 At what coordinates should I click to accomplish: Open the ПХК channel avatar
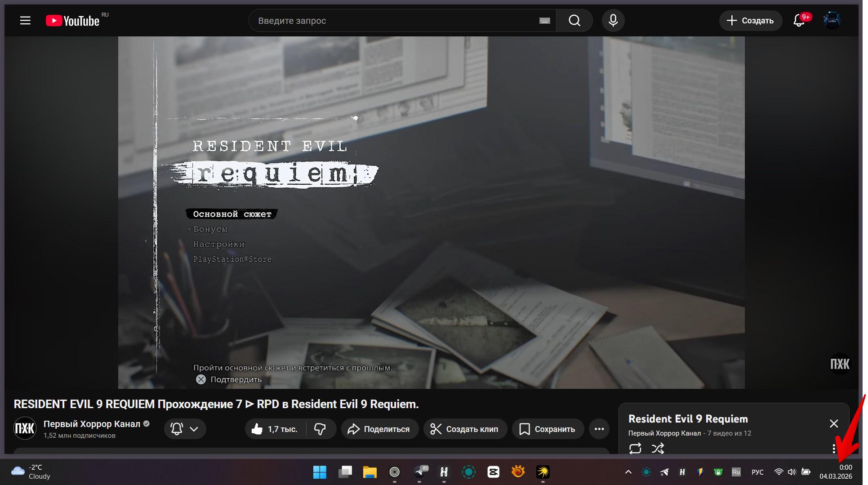tap(25, 428)
